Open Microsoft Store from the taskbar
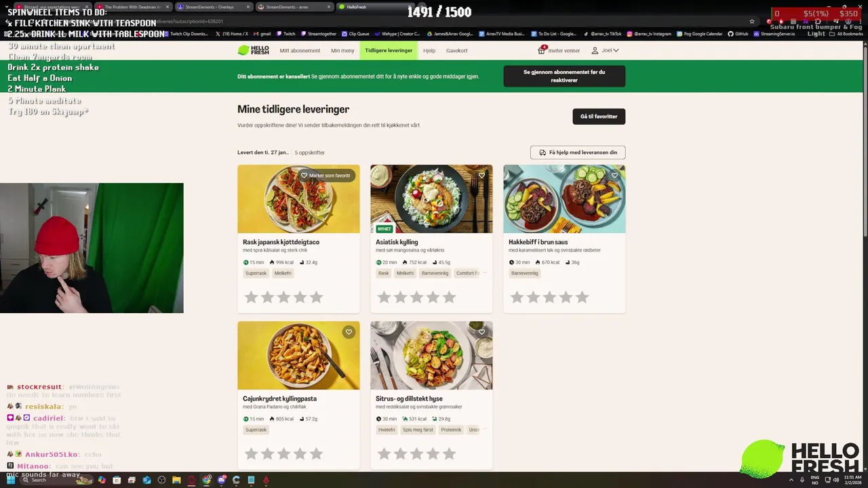The width and height of the screenshot is (868, 488). [117, 480]
